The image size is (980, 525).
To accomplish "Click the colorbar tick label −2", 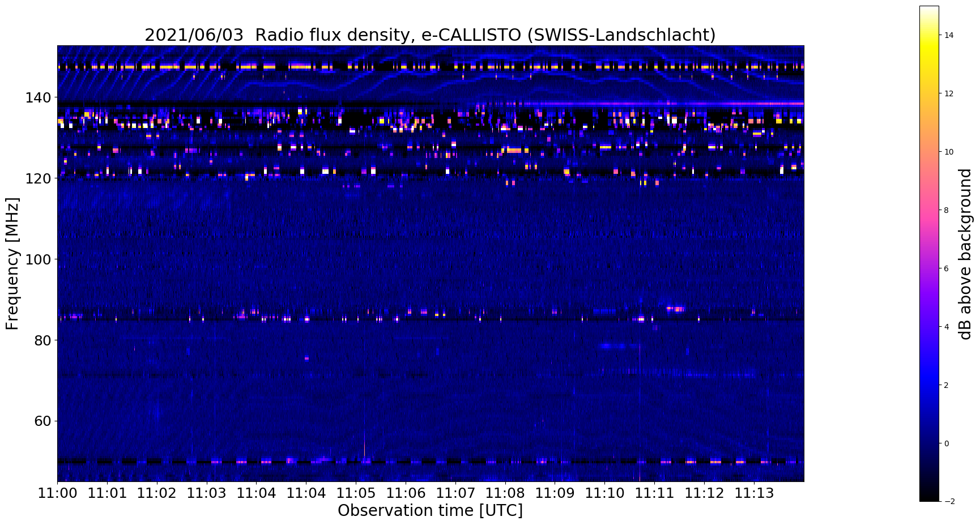I will click(x=949, y=501).
